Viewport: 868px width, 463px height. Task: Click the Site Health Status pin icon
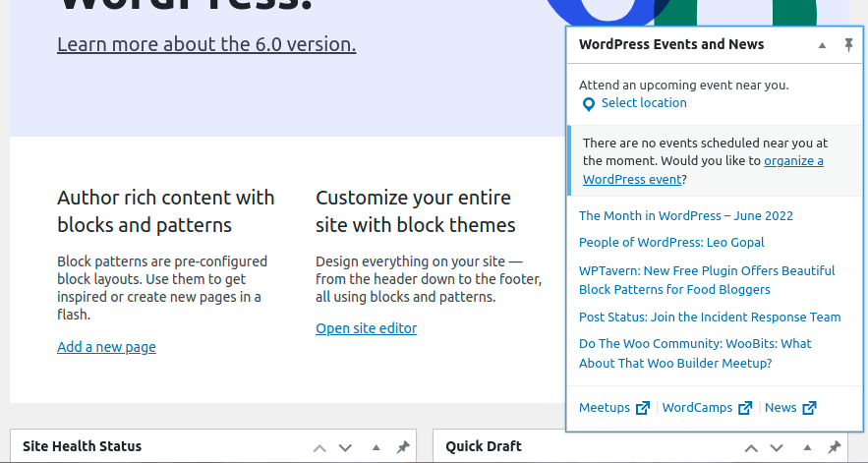pos(403,447)
